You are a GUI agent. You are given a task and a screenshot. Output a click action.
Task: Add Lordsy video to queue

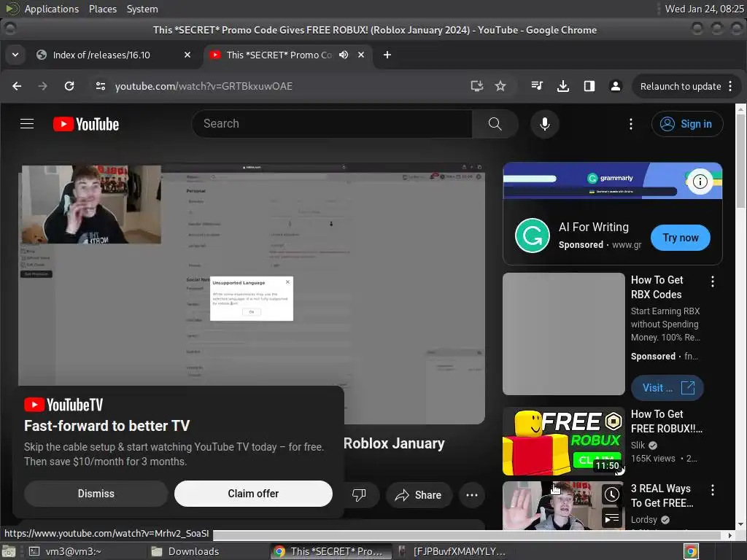[612, 518]
